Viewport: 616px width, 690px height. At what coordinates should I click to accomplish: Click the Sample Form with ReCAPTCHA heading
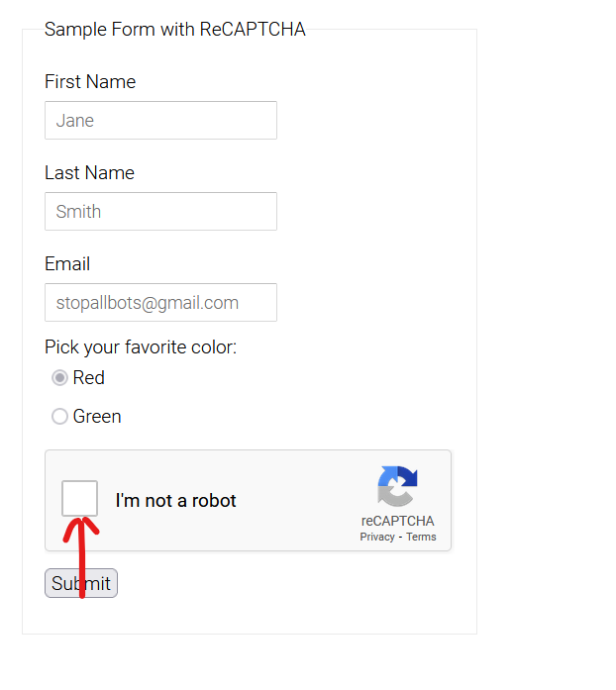click(x=175, y=30)
